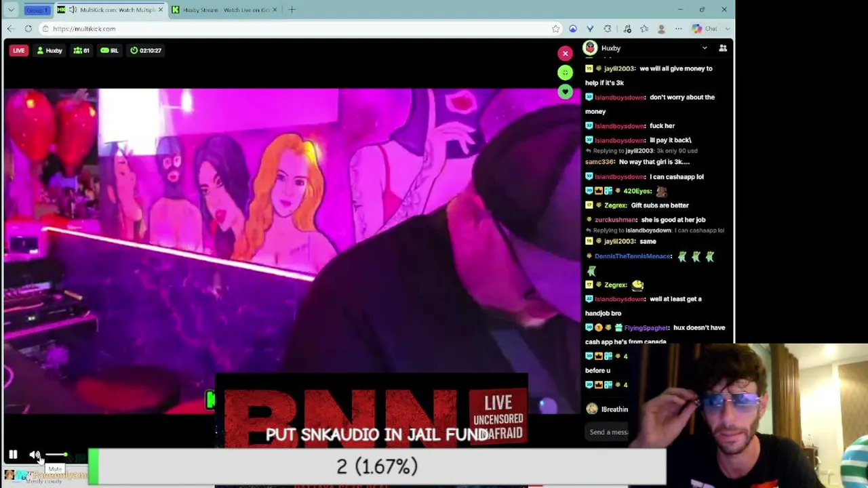Viewport: 868px width, 488px height.
Task: Click the 'PUT SNKAUDIO IN JAIL FUND' goal title
Action: [x=377, y=434]
